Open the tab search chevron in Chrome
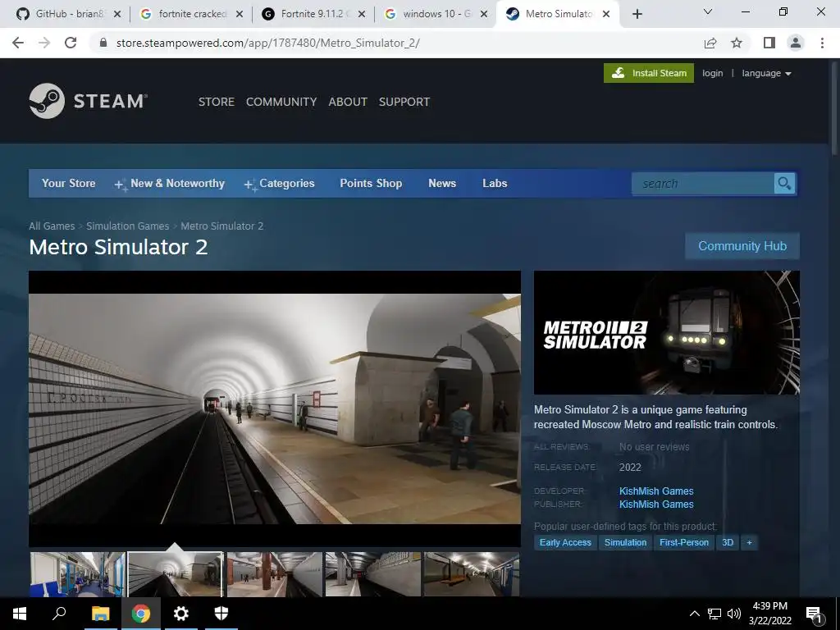840x630 pixels. [708, 11]
